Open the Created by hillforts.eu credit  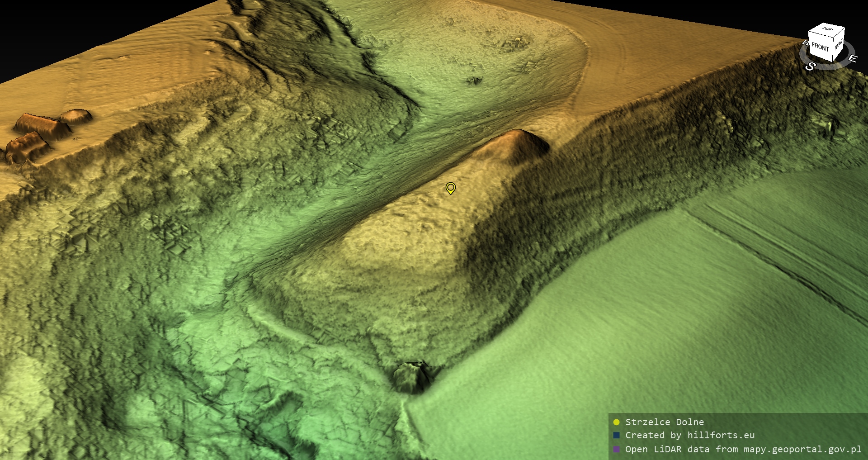point(690,435)
